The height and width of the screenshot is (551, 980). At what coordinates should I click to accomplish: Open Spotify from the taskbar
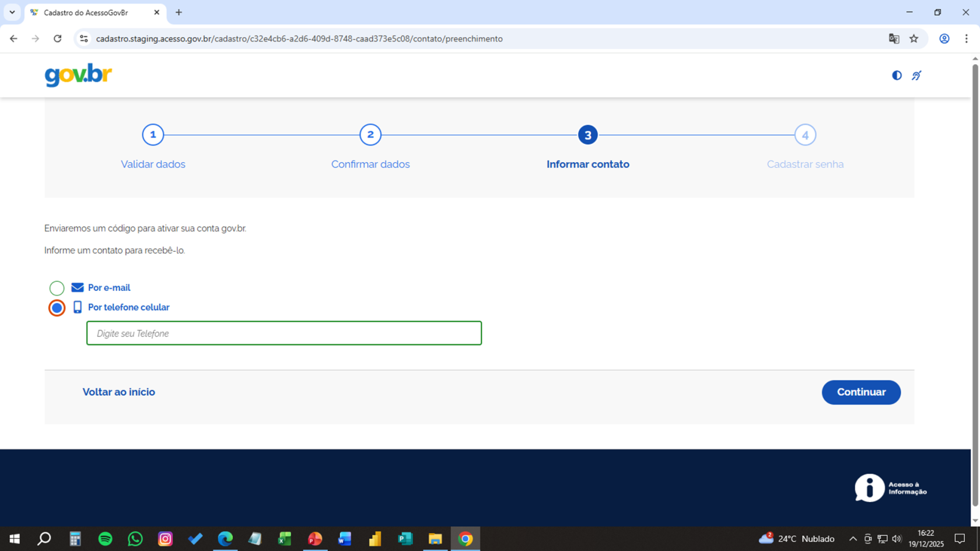coord(105,539)
